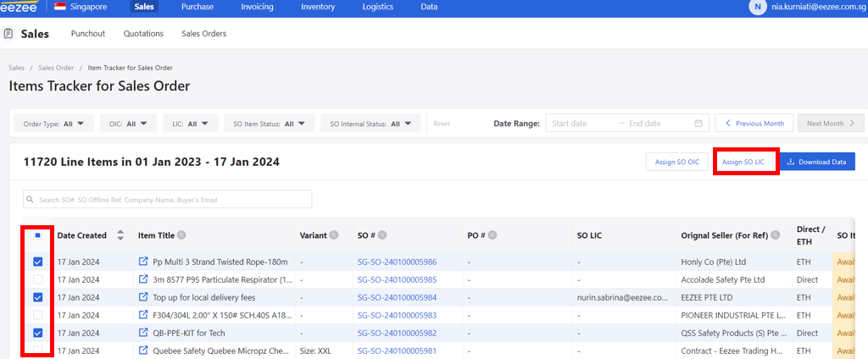Open OIC filter dropdown

tap(129, 124)
